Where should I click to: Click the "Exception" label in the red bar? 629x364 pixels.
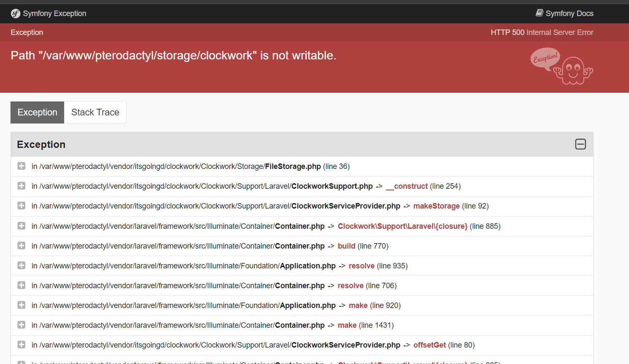(27, 32)
